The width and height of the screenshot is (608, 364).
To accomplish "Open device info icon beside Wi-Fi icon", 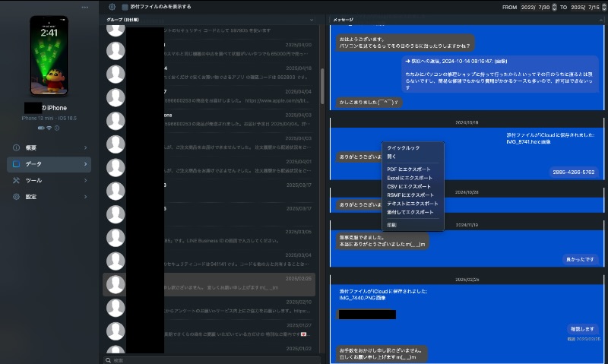I will (x=56, y=128).
